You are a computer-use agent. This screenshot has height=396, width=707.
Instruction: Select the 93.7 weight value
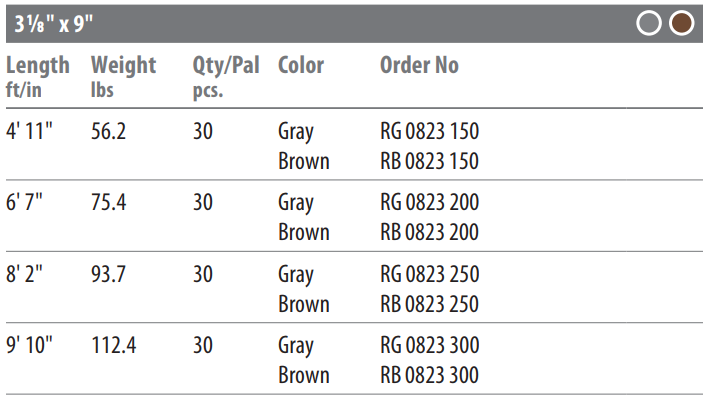pos(108,274)
